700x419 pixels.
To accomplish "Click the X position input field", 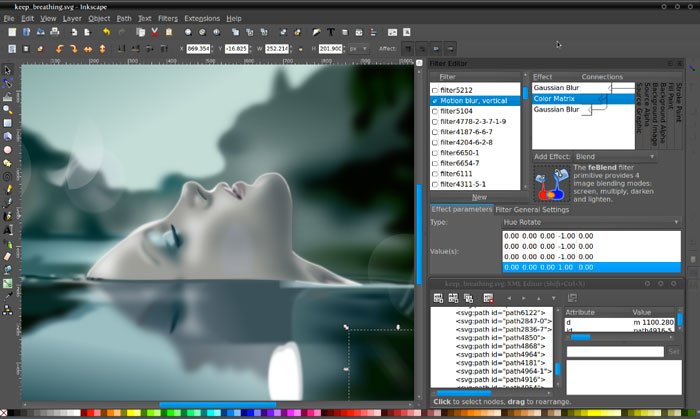I will (x=198, y=49).
